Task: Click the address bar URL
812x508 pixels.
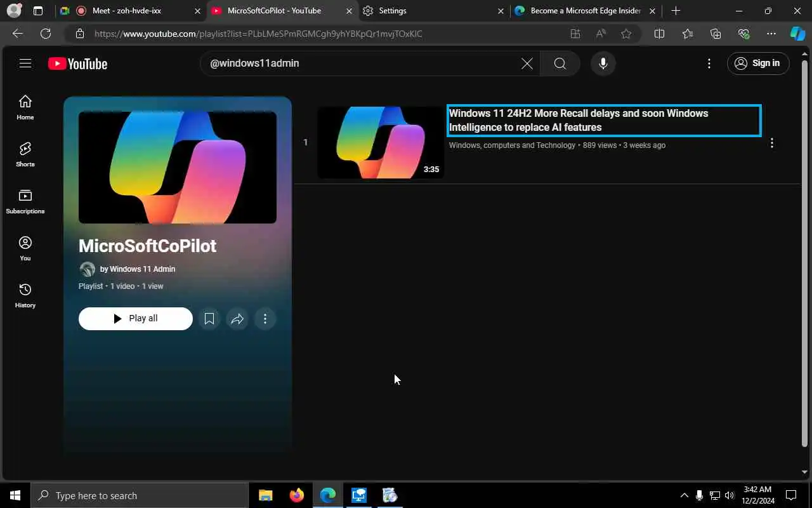Action: point(258,34)
